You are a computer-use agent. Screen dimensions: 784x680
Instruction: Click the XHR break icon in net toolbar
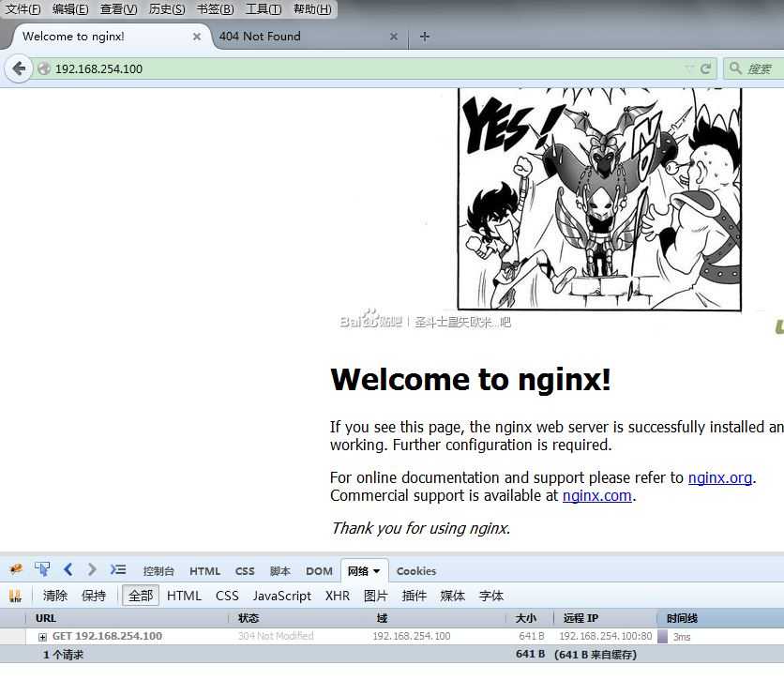coord(16,596)
